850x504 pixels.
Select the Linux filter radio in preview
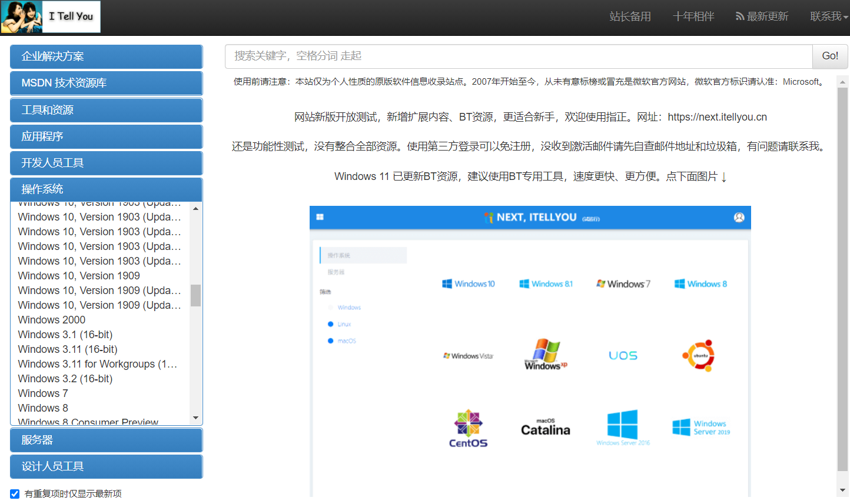331,324
